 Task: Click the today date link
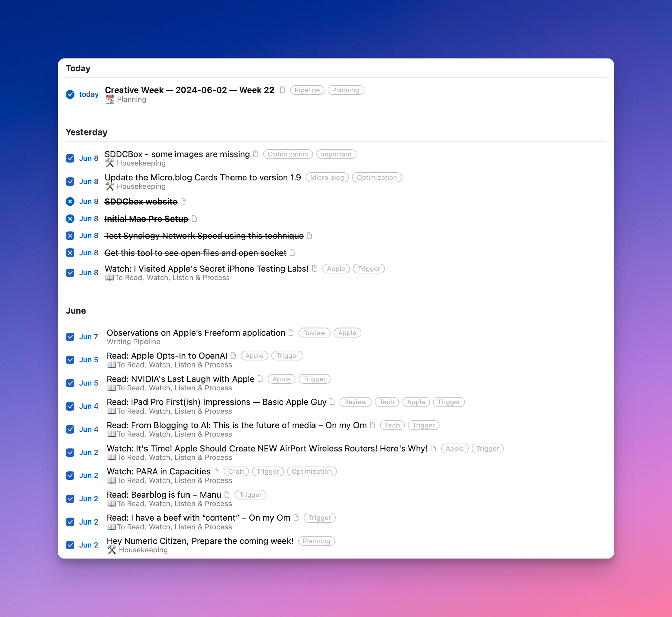pyautogui.click(x=88, y=94)
